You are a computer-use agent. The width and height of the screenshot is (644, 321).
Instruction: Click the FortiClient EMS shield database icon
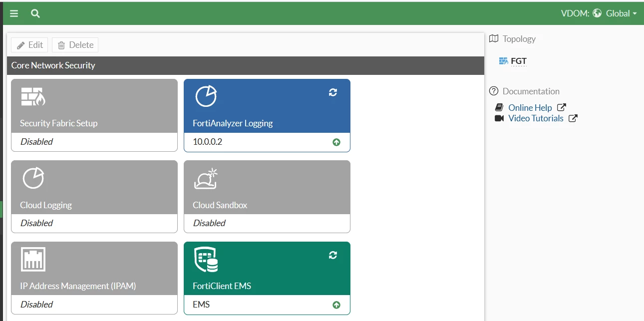pos(206,260)
